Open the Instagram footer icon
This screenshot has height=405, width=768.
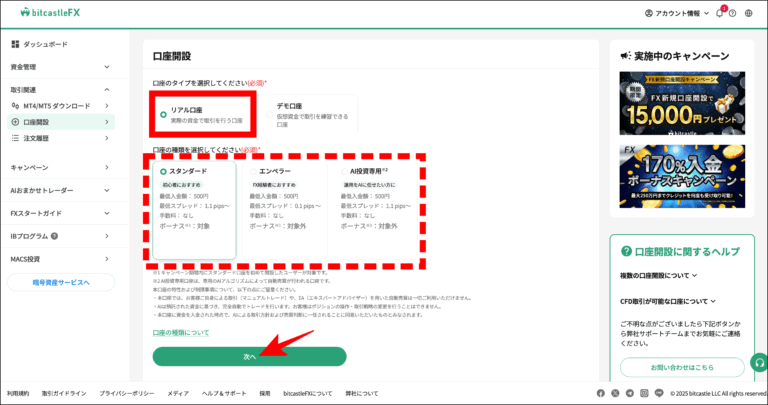[x=645, y=393]
